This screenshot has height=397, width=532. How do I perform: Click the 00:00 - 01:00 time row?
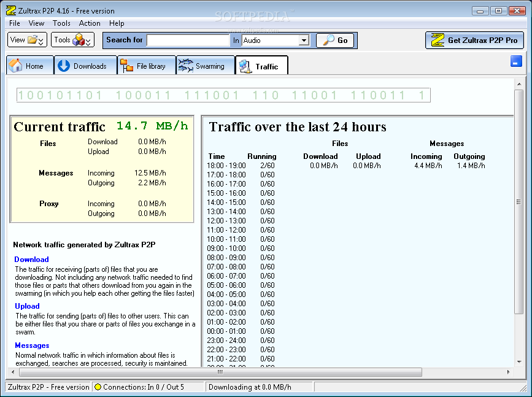(226, 331)
